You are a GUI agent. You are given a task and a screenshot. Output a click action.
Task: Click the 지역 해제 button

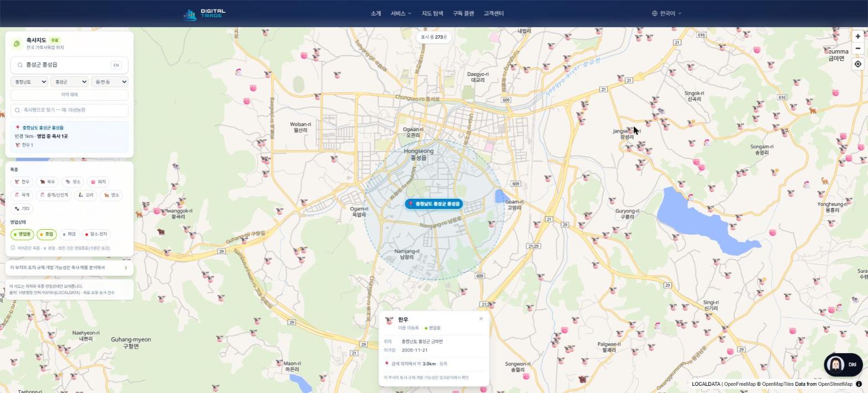69,95
